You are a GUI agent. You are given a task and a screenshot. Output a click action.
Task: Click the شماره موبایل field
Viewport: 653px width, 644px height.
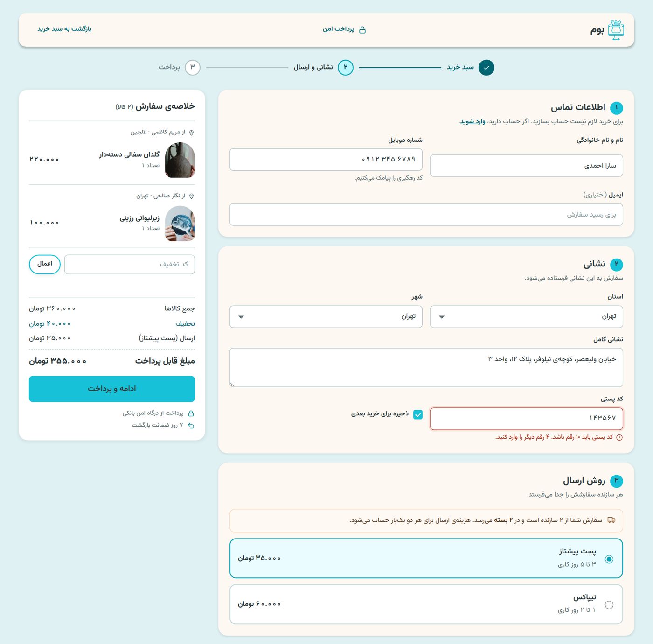click(x=326, y=160)
